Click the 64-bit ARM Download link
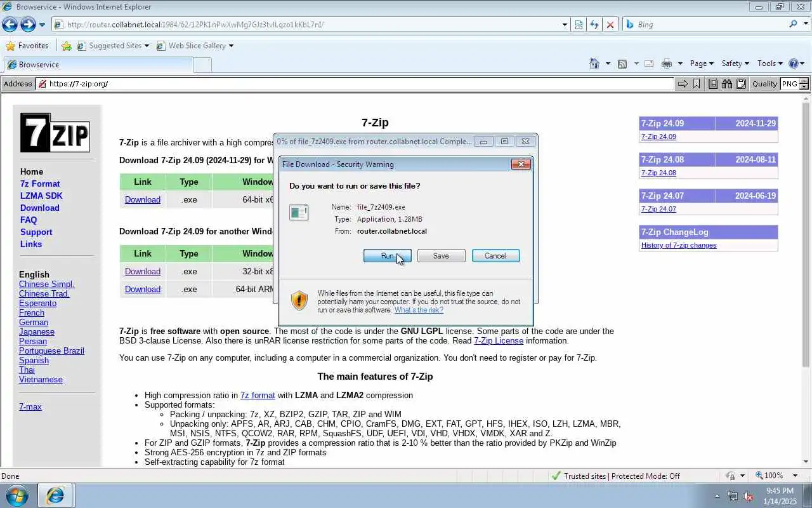The width and height of the screenshot is (812, 508). click(143, 289)
